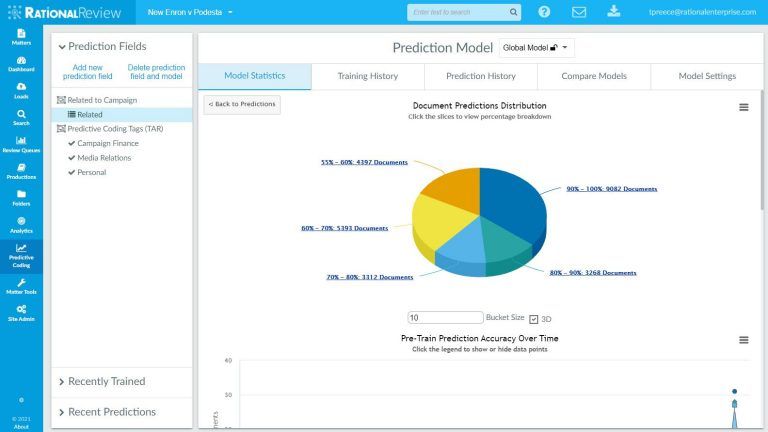This screenshot has width=768, height=432.
Task: Open the pie chart hamburger menu
Action: 744,107
